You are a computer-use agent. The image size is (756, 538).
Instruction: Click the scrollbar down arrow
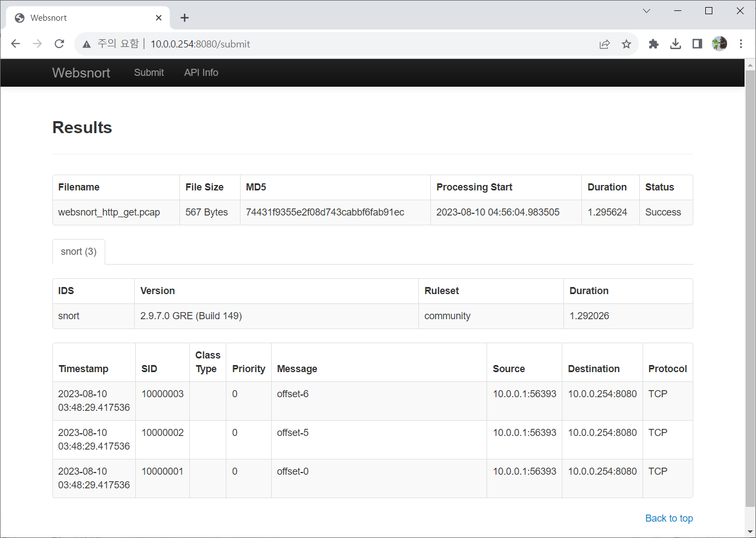tap(750, 531)
